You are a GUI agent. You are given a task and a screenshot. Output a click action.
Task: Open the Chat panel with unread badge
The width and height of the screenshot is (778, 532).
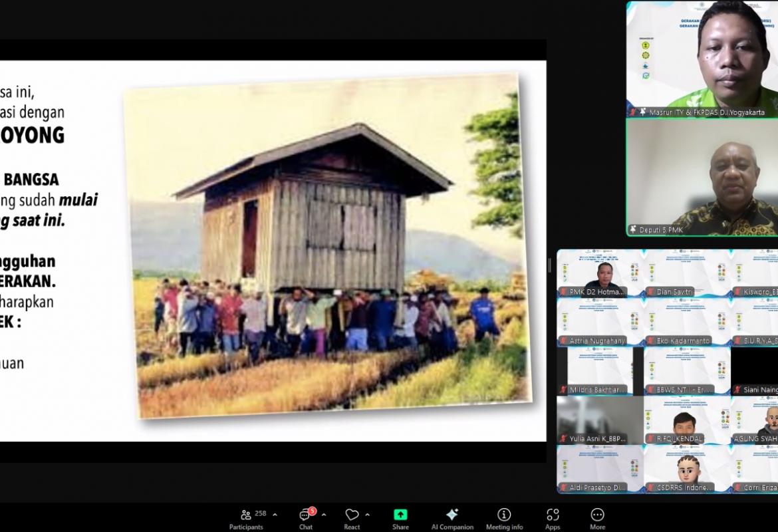(305, 517)
